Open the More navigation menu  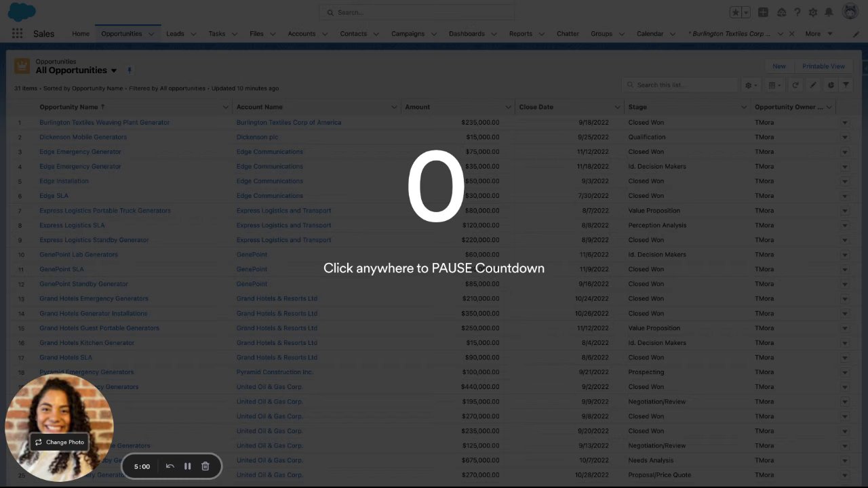pos(818,34)
